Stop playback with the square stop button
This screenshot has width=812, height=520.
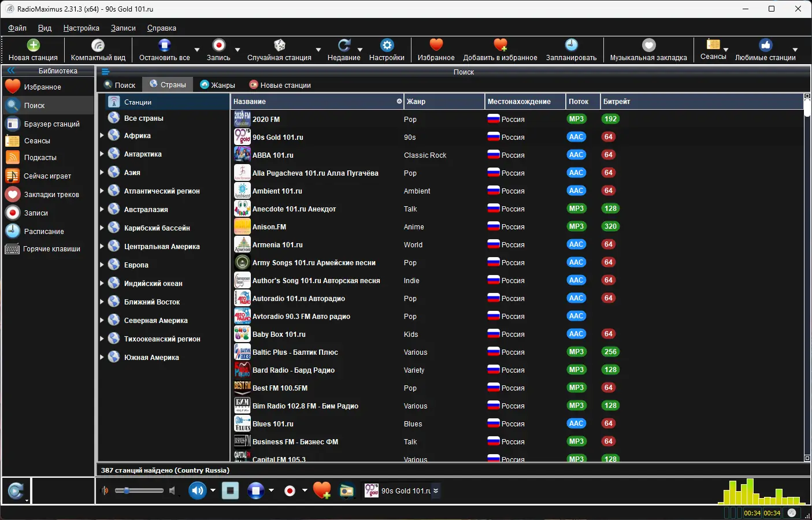(230, 491)
